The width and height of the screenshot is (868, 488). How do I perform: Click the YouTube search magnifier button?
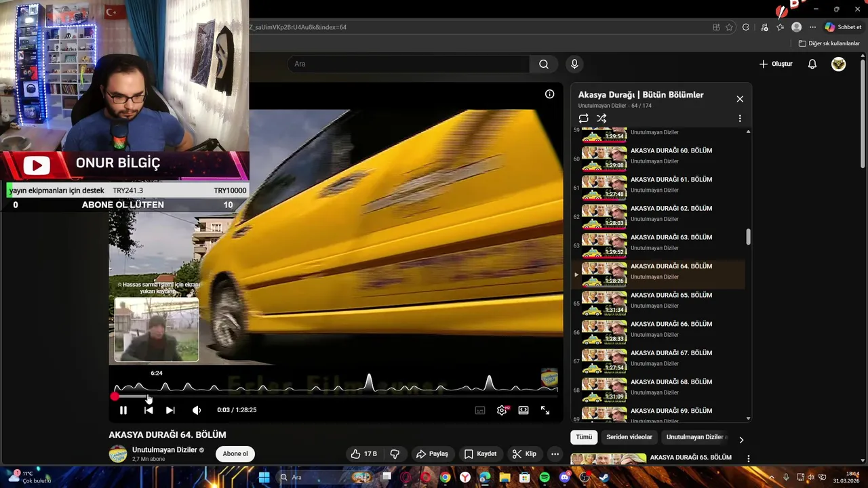(x=544, y=64)
